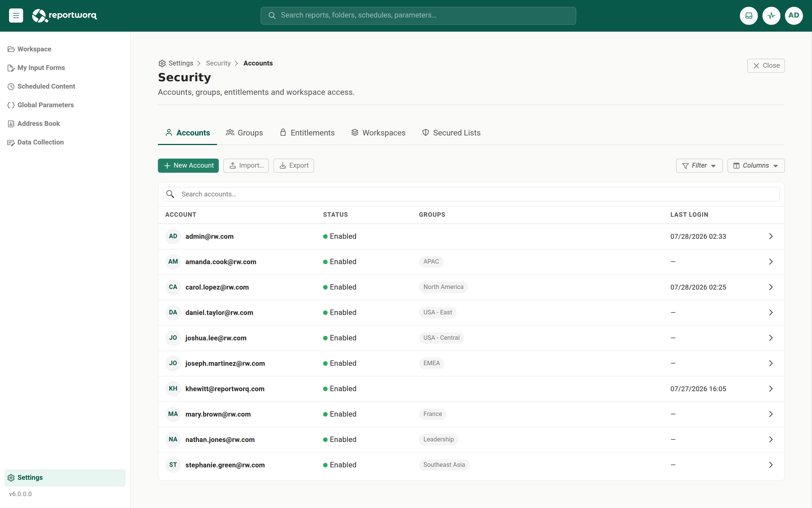Open Workspace in the sidebar
This screenshot has height=508, width=812.
[x=65, y=49]
